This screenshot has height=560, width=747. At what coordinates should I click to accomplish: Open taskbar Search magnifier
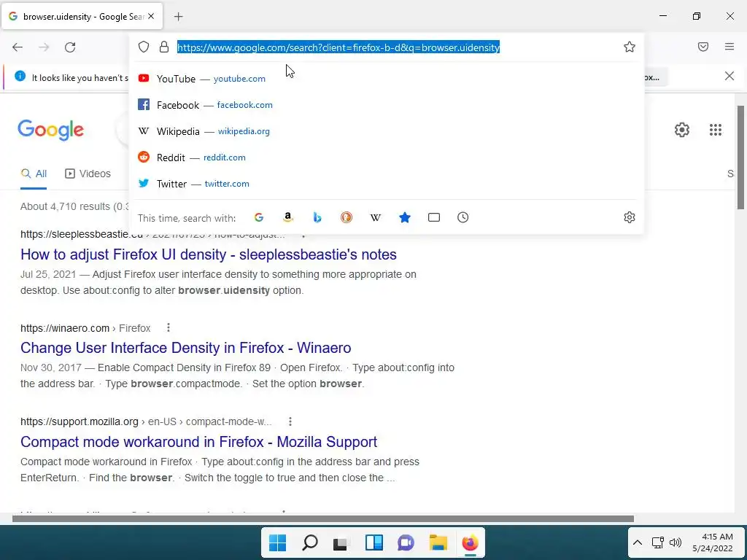point(309,542)
